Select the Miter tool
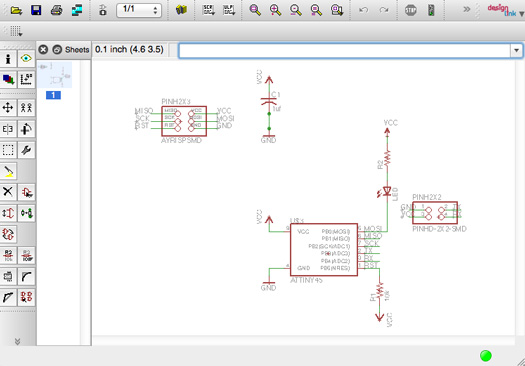The image size is (525, 366). (26, 277)
